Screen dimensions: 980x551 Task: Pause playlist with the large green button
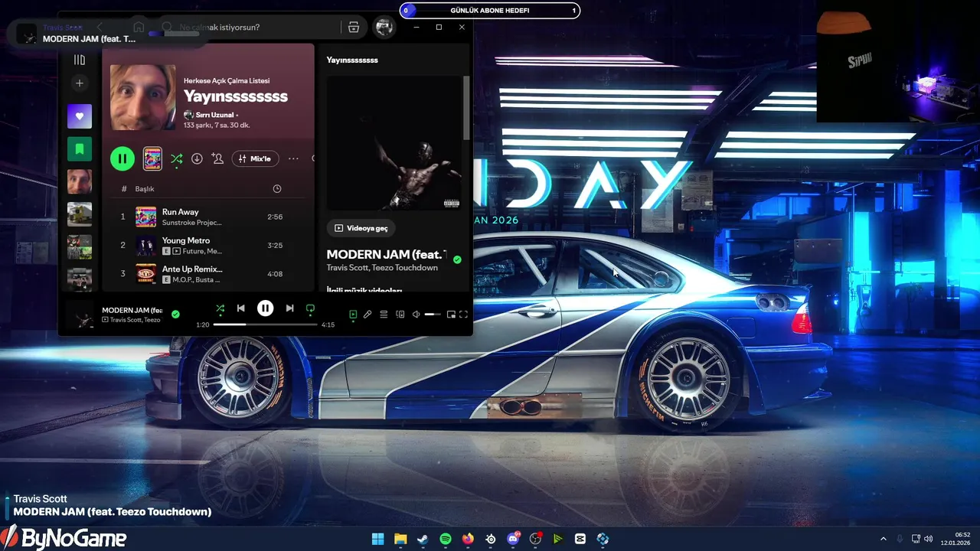pyautogui.click(x=122, y=158)
